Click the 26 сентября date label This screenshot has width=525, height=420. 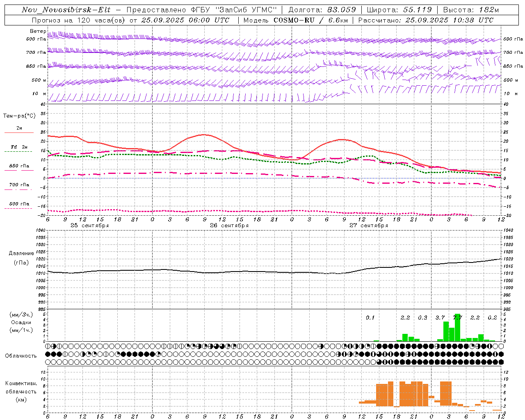pos(229,225)
